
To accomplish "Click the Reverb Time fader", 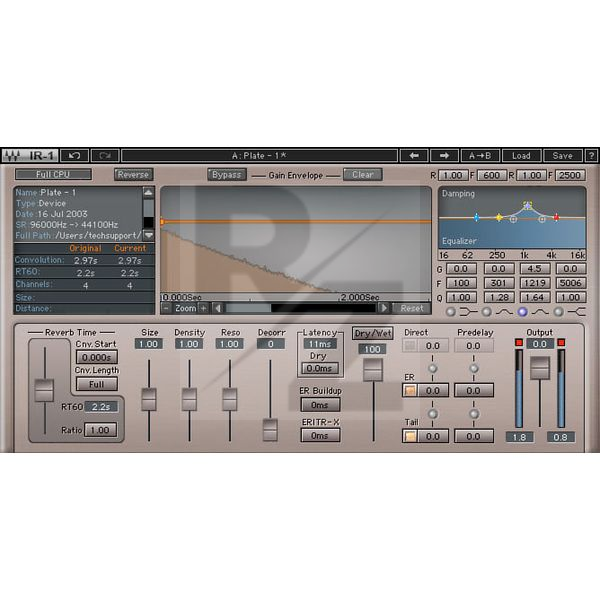I will (44, 390).
